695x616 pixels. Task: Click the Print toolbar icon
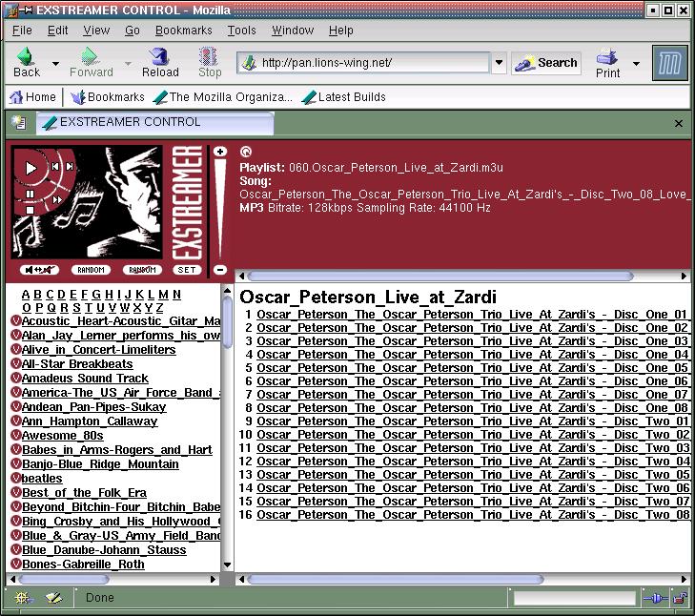click(x=607, y=63)
